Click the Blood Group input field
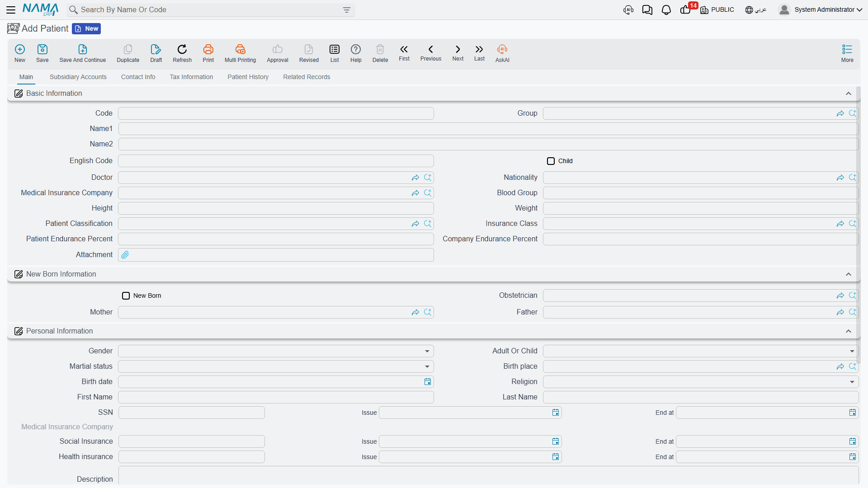This screenshot has width=868, height=488. [700, 193]
